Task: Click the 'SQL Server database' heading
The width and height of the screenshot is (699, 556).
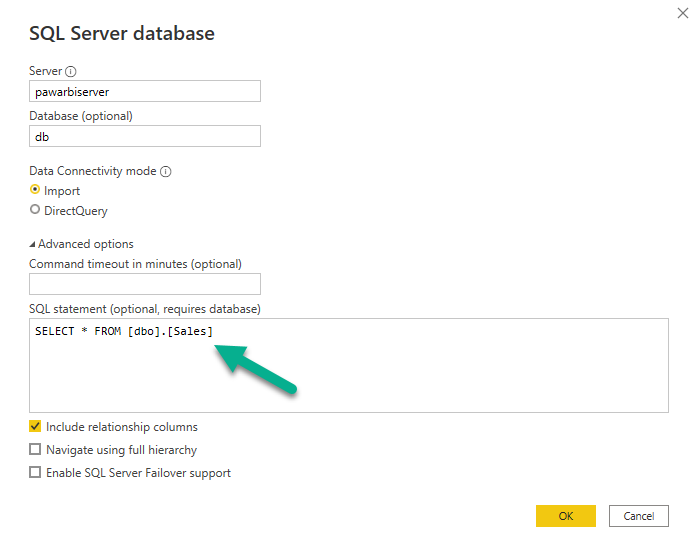Action: (x=122, y=33)
